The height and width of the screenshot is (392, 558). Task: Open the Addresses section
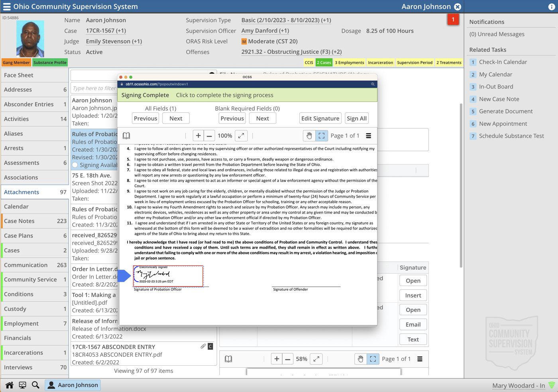pyautogui.click(x=35, y=90)
